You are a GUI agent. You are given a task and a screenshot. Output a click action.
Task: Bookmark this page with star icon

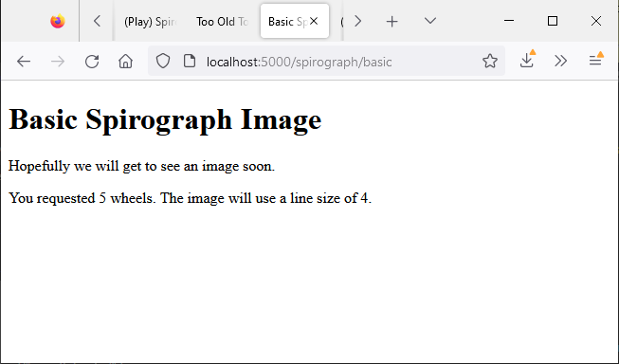click(490, 62)
